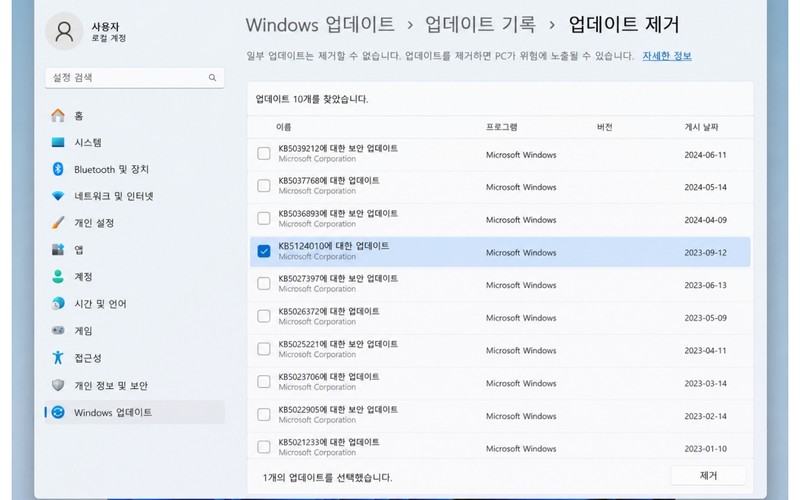This screenshot has width=800, height=500.
Task: Click the 시간 및 언어 globe icon
Action: click(x=58, y=304)
